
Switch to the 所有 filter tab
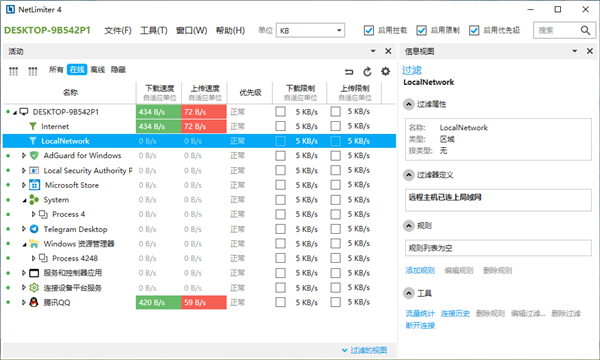point(56,70)
